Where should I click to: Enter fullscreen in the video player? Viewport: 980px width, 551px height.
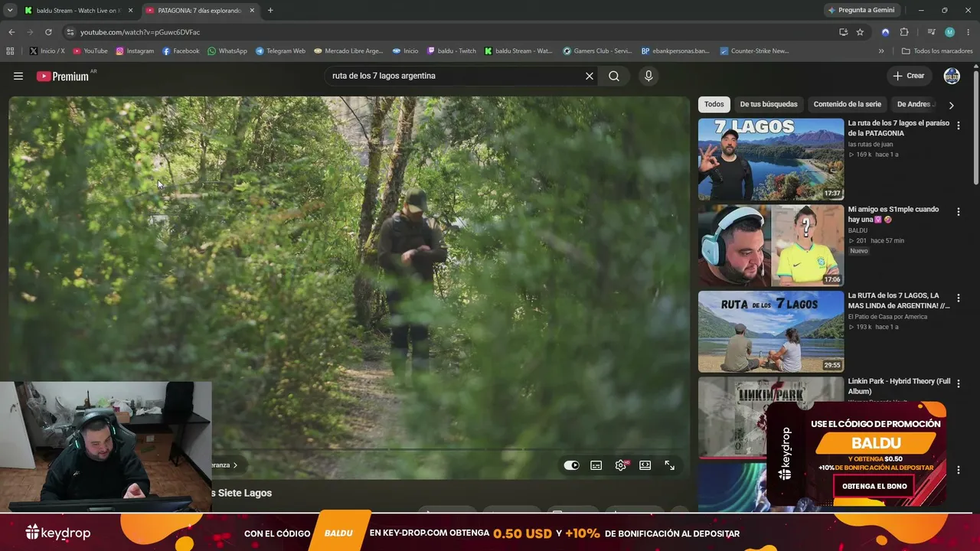tap(670, 465)
